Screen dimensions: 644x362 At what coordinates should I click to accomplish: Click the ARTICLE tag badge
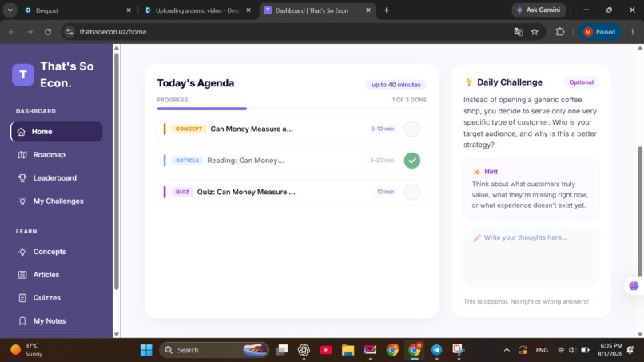(x=187, y=161)
